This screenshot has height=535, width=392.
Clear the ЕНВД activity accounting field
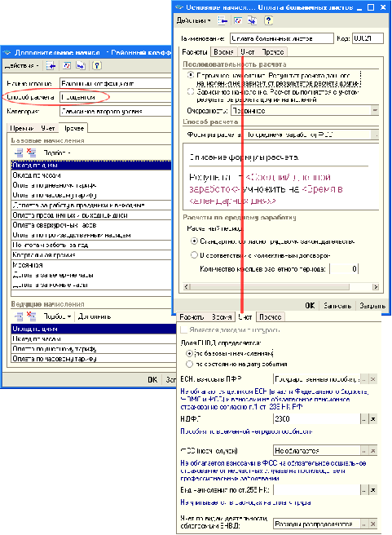tap(373, 524)
